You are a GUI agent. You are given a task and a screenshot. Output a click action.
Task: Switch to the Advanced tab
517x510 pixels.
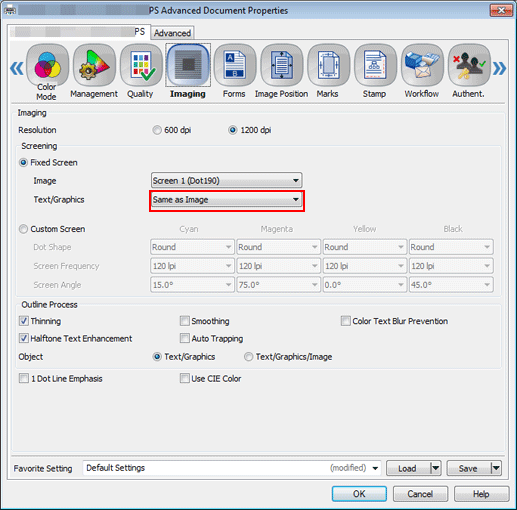coord(172,33)
